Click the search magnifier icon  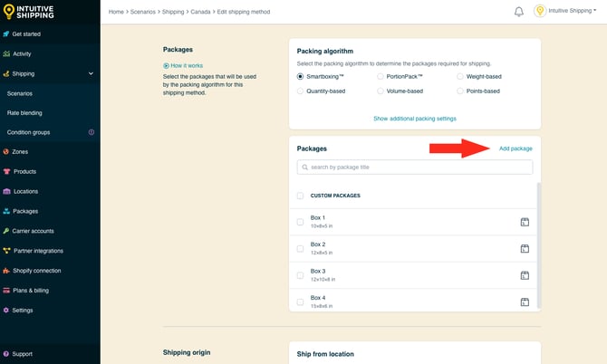pyautogui.click(x=305, y=168)
